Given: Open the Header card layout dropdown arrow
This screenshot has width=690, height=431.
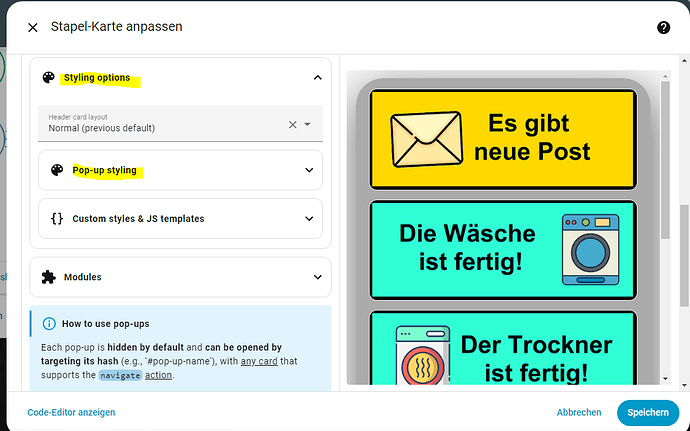Looking at the screenshot, I should click(x=307, y=125).
